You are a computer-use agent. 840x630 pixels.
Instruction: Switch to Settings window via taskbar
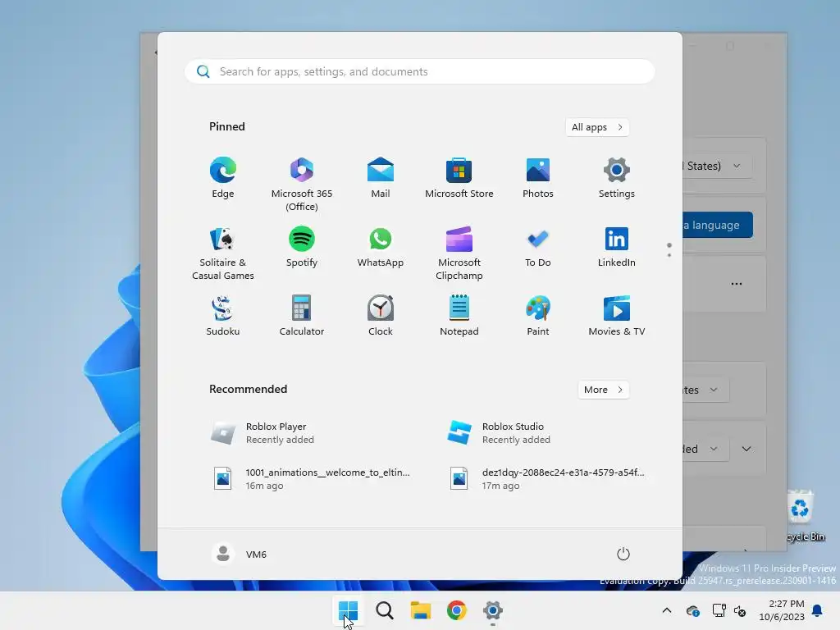(x=492, y=610)
